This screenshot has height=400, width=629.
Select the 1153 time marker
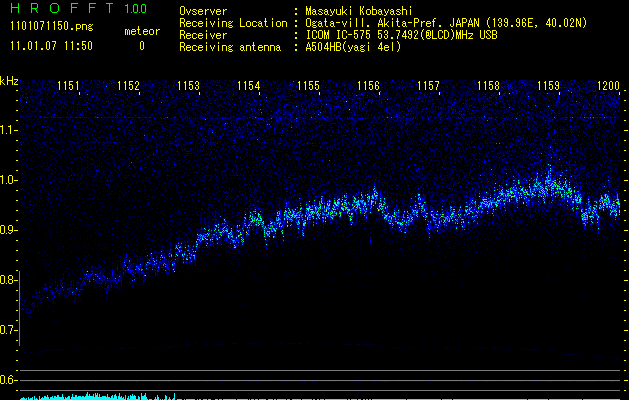tap(188, 87)
